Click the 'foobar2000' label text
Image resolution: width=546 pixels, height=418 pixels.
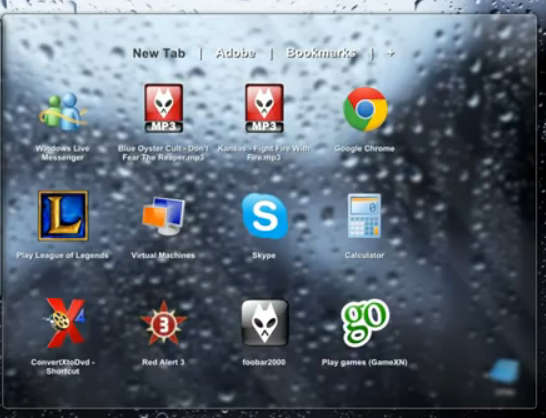(x=264, y=362)
